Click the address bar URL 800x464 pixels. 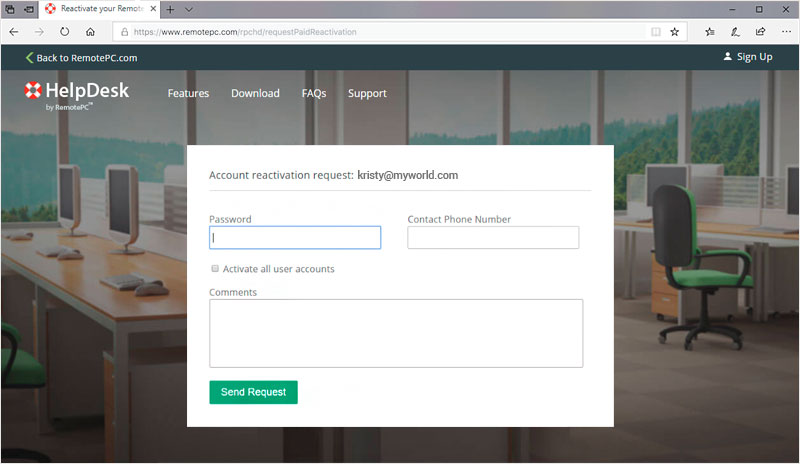tap(245, 32)
